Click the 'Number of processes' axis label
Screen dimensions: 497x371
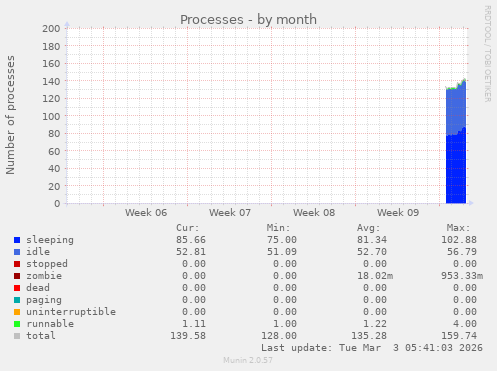click(x=10, y=115)
